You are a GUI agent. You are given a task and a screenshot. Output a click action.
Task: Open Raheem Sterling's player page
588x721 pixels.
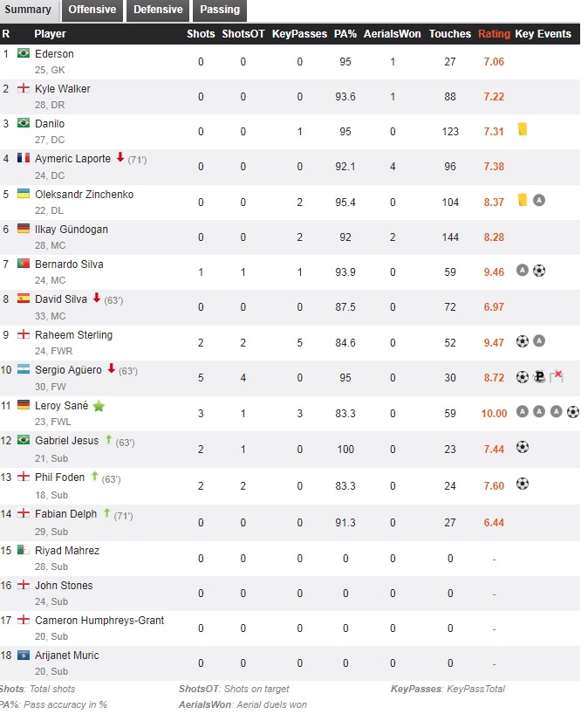pos(73,335)
